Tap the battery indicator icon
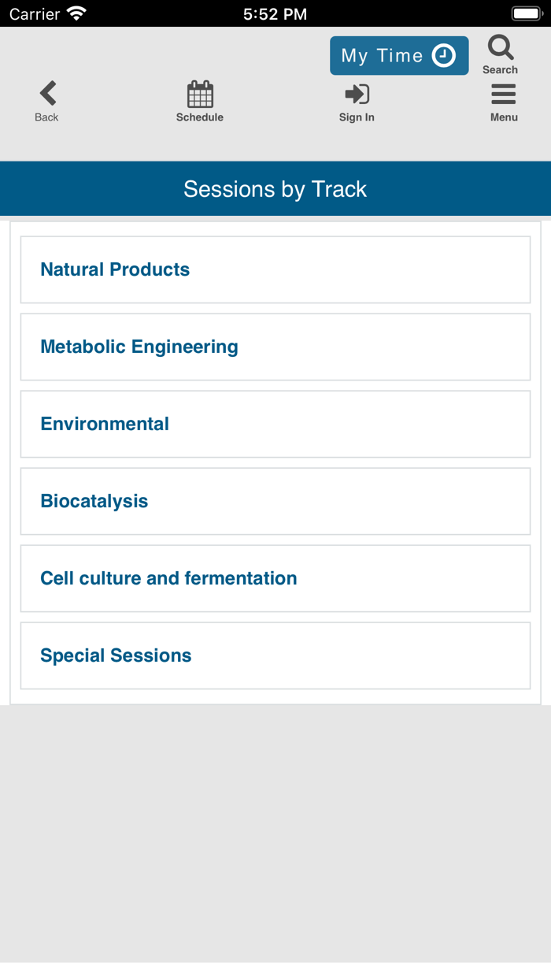This screenshot has height=980, width=551. coord(525,13)
